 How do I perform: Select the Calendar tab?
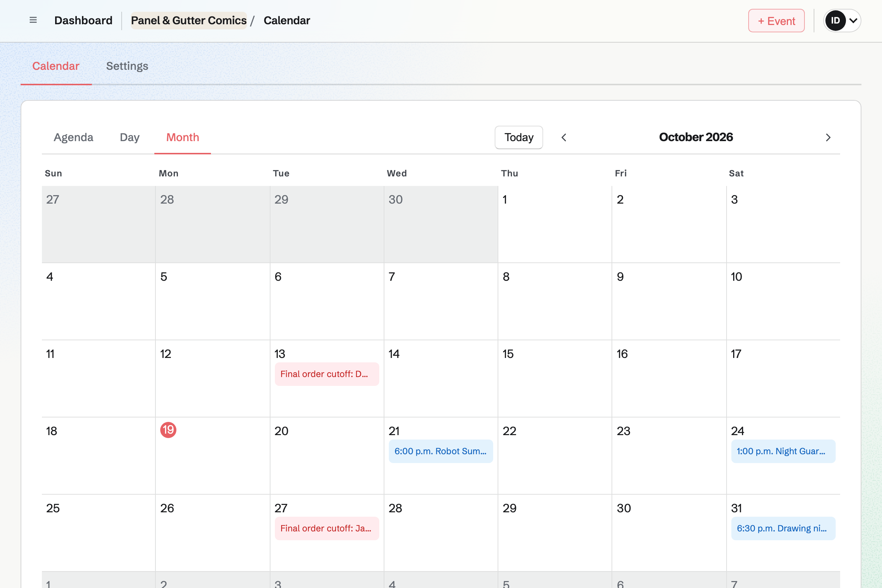pyautogui.click(x=56, y=66)
